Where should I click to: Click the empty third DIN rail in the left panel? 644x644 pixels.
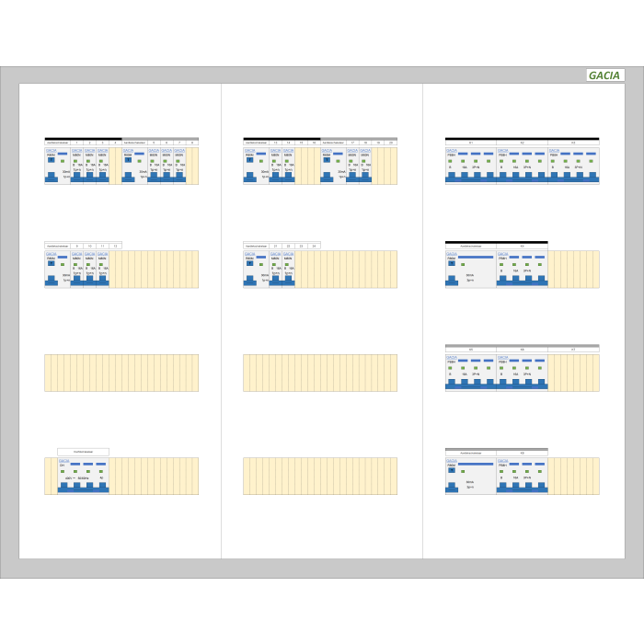tap(121, 373)
